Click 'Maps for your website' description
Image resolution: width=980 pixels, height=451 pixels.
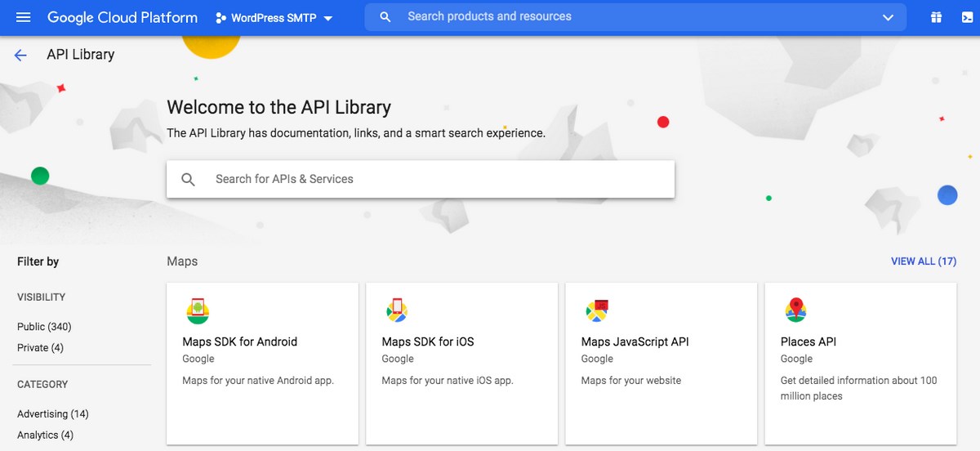pos(631,381)
